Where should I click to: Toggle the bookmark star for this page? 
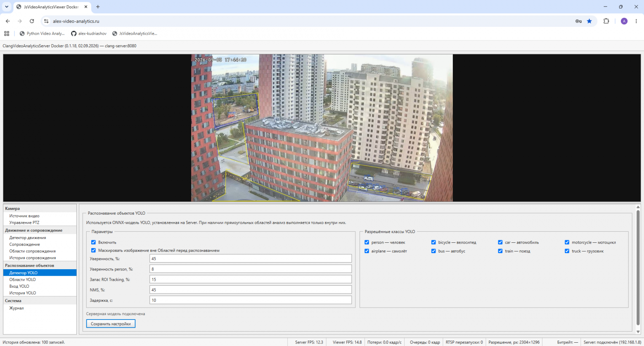pyautogui.click(x=590, y=21)
